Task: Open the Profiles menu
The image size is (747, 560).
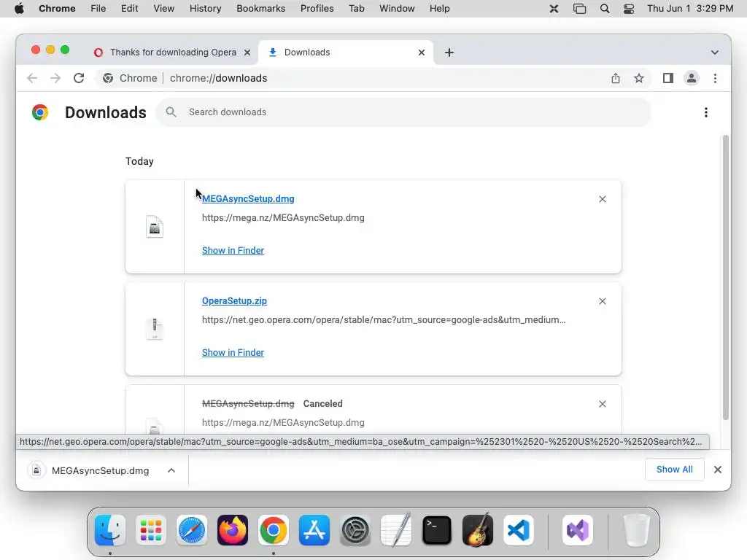Action: pos(317,9)
